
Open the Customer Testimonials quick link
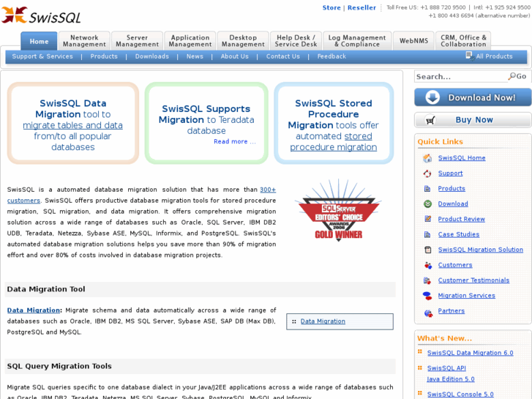(473, 280)
